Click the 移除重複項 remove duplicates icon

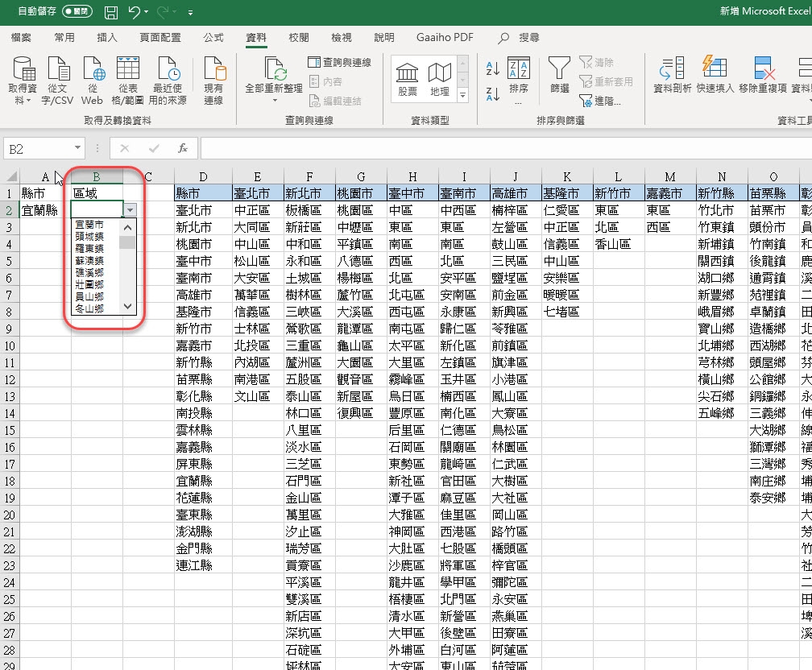[x=763, y=71]
